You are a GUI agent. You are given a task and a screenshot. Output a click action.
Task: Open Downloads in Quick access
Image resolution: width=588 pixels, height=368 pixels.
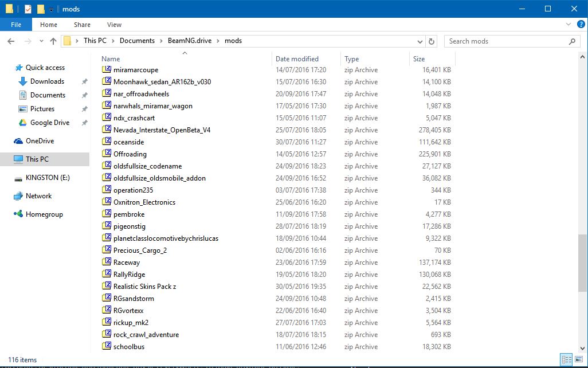click(x=47, y=81)
